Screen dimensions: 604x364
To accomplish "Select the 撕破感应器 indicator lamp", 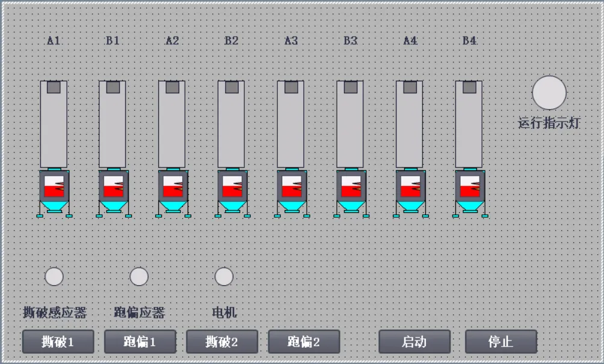I will point(54,277).
